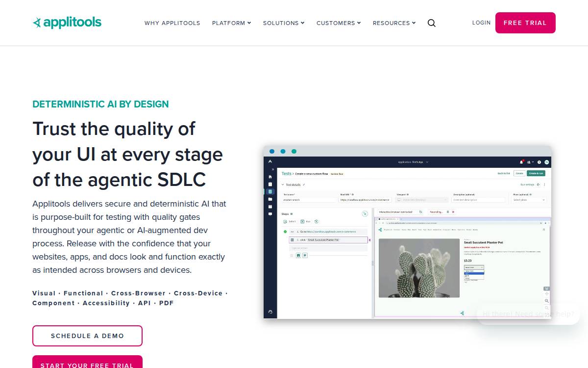Click the 'DETERMINISTIC AI BY DESIGN' heading text
Viewport: 588px width, 368px height.
(100, 104)
